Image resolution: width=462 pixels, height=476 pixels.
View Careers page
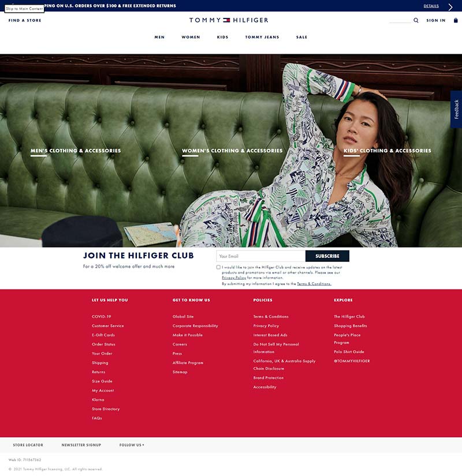[180, 344]
